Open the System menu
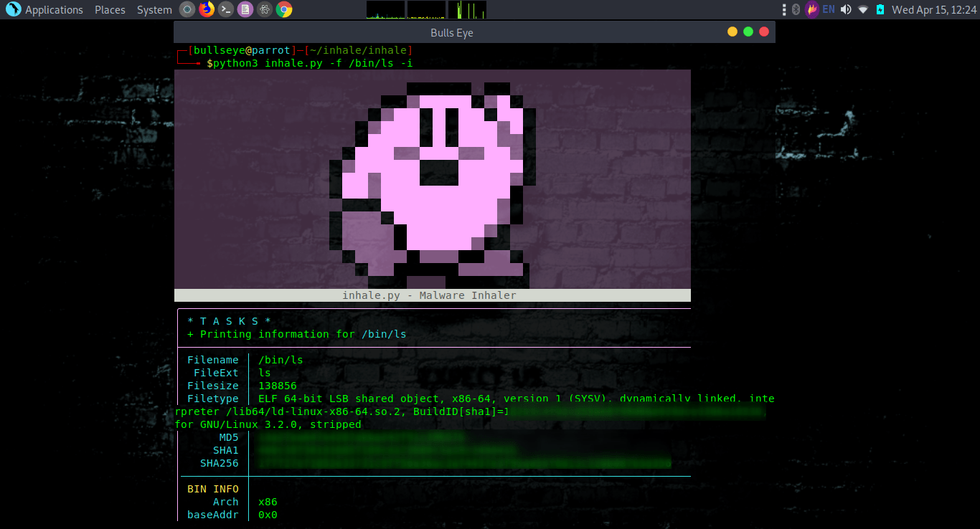The height and width of the screenshot is (529, 980). [x=154, y=10]
